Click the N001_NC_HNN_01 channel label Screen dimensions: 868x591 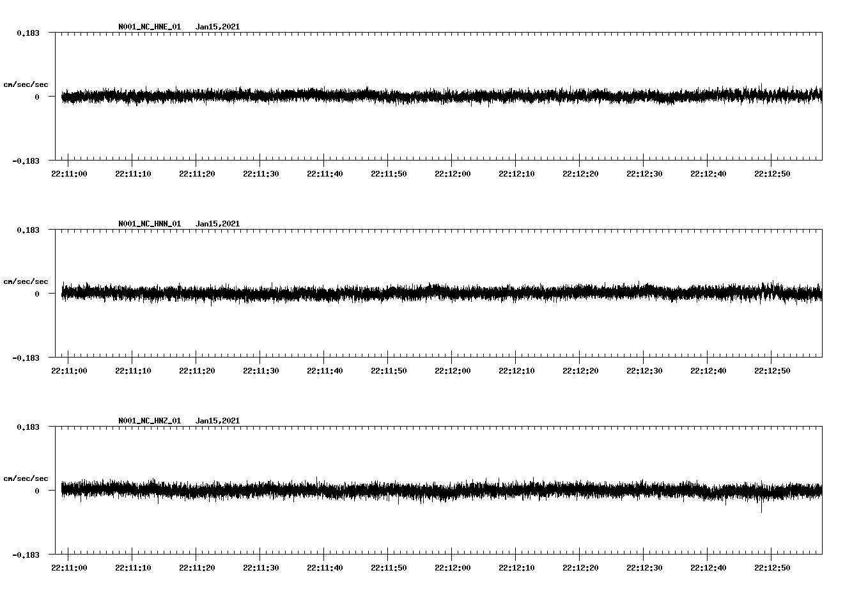click(148, 223)
